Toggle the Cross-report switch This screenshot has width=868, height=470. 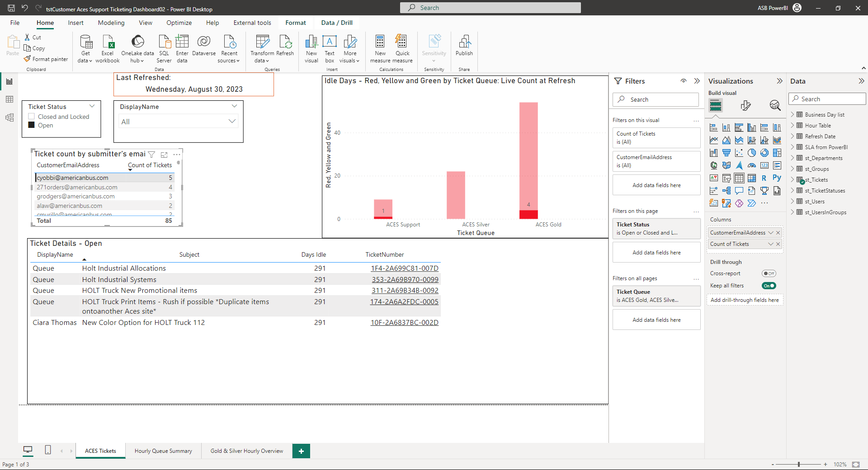769,273
